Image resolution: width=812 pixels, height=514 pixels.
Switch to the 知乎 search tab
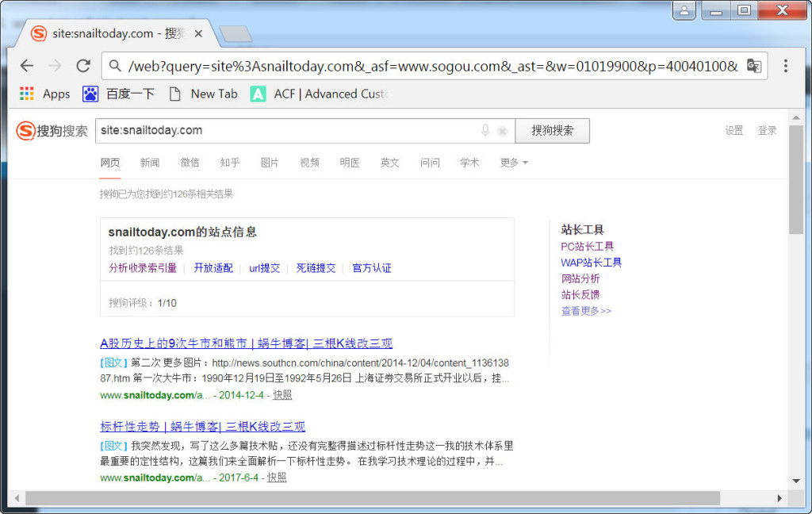tap(229, 163)
